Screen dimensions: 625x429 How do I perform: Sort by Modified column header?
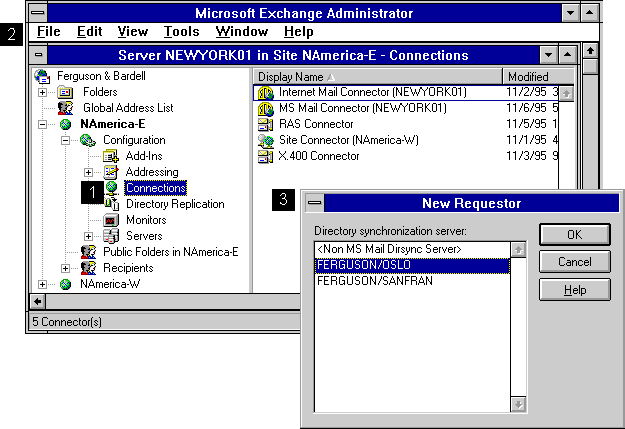(x=538, y=77)
